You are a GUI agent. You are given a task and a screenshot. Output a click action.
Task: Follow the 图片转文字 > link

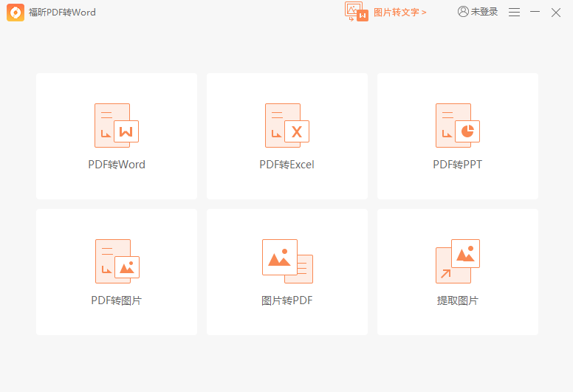click(x=400, y=13)
